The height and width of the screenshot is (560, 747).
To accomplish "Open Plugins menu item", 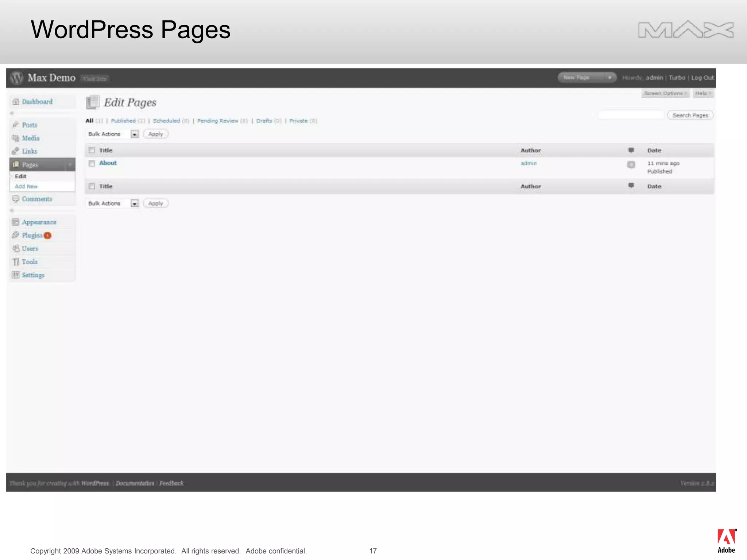I will click(x=32, y=235).
